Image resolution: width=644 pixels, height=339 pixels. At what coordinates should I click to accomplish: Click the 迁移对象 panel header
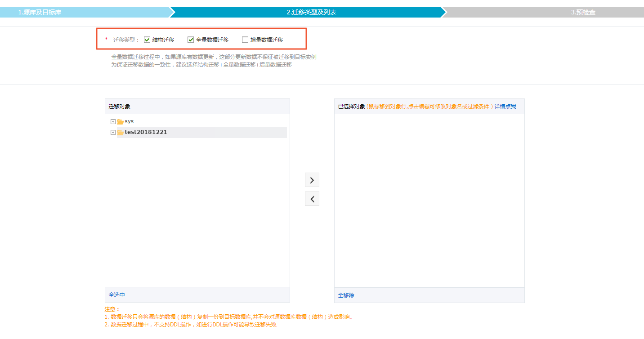pyautogui.click(x=197, y=107)
